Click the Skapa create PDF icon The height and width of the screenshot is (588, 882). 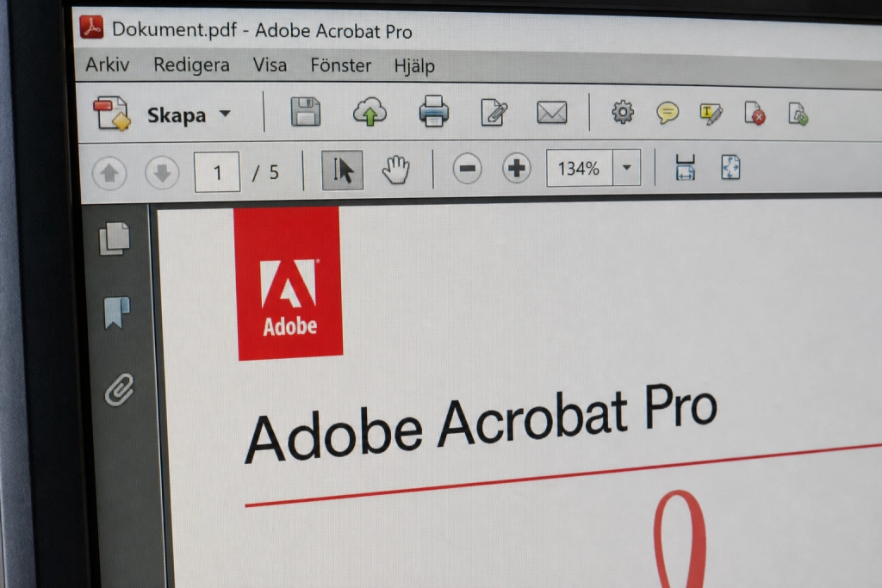click(x=111, y=114)
